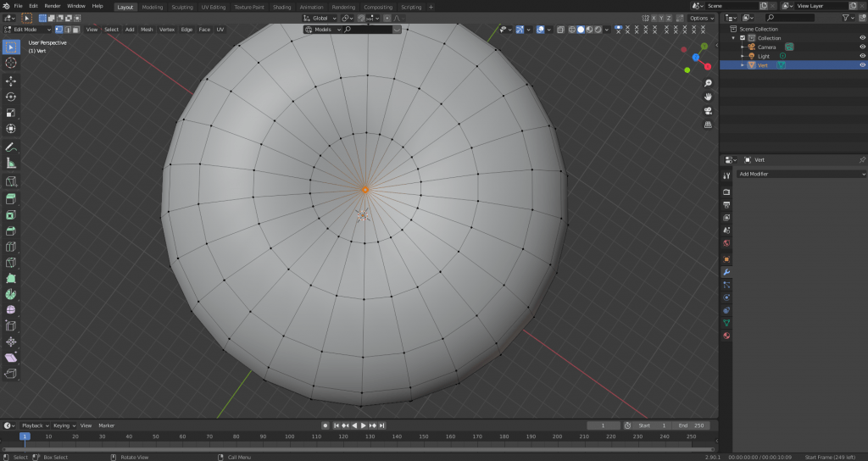The image size is (868, 461).
Task: Hide the Light object in outliner
Action: tap(862, 56)
